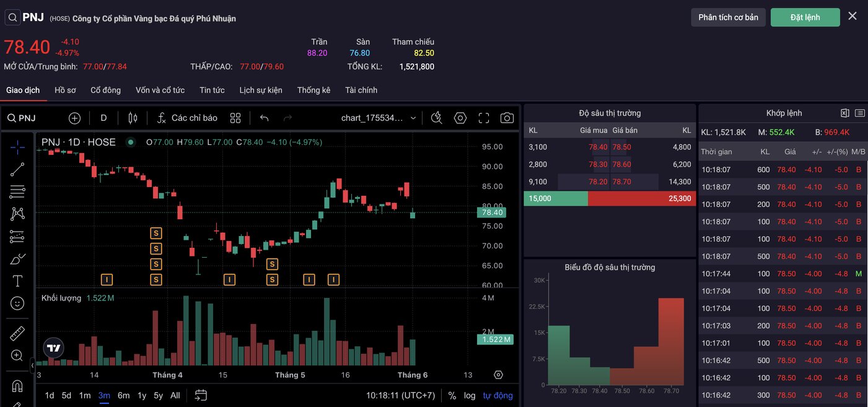
Task: Set chart range to 1d
Action: [50, 395]
